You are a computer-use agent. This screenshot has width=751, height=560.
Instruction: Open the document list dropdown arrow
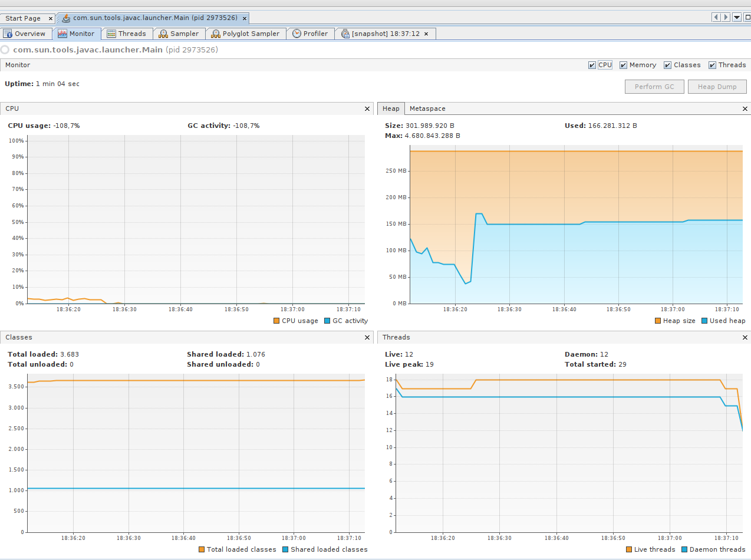(x=737, y=18)
